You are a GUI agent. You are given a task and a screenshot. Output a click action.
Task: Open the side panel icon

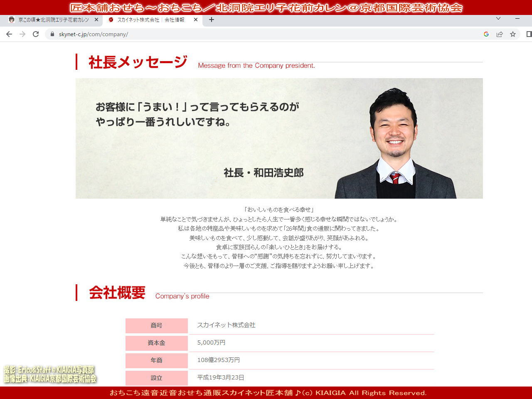[529, 34]
